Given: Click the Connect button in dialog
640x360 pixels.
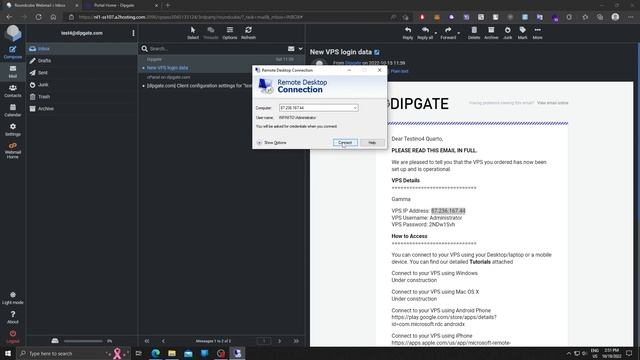Looking at the screenshot, I should pos(345,142).
